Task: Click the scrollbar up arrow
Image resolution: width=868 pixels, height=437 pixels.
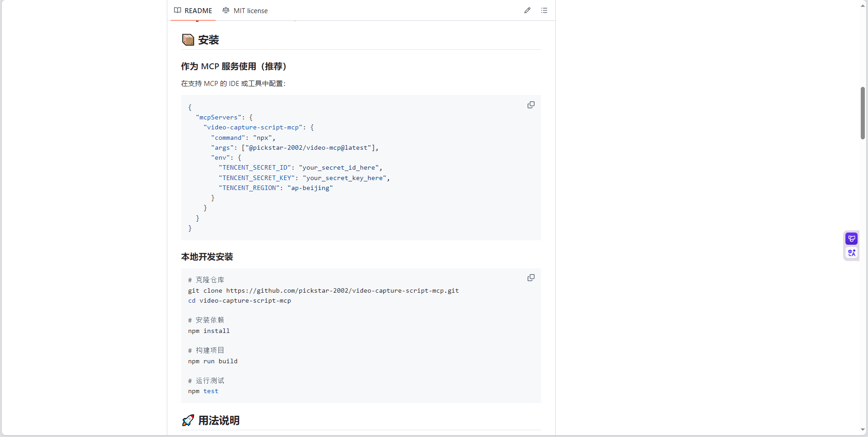Action: (x=863, y=5)
